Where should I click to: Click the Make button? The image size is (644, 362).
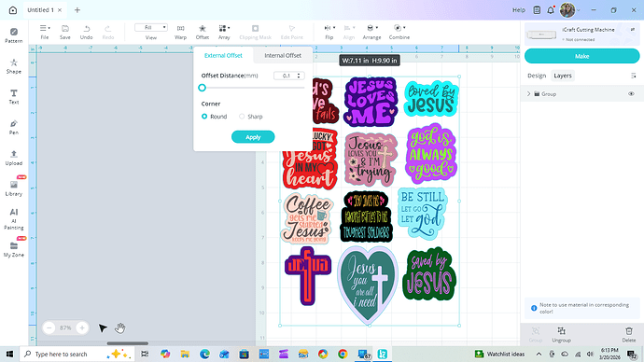(581, 56)
